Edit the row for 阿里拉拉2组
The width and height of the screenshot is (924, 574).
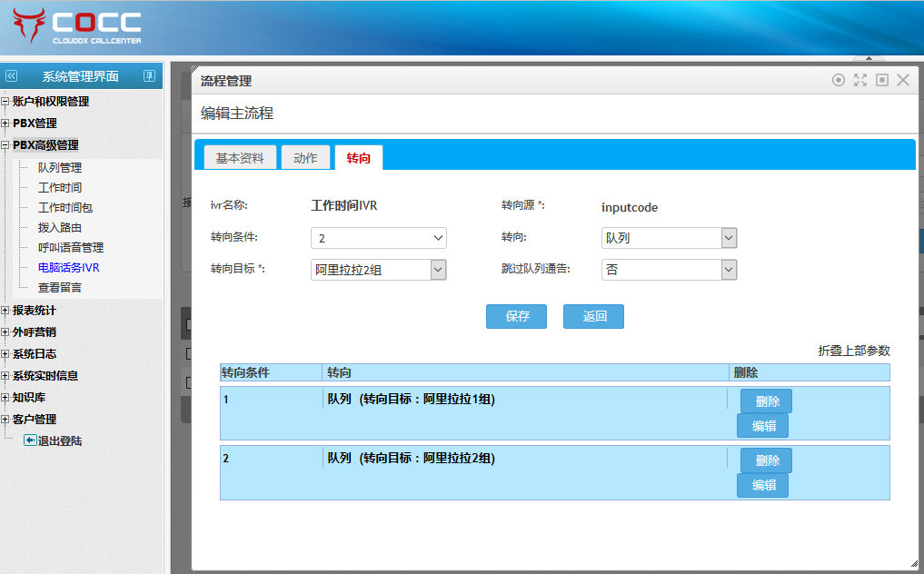pyautogui.click(x=762, y=485)
